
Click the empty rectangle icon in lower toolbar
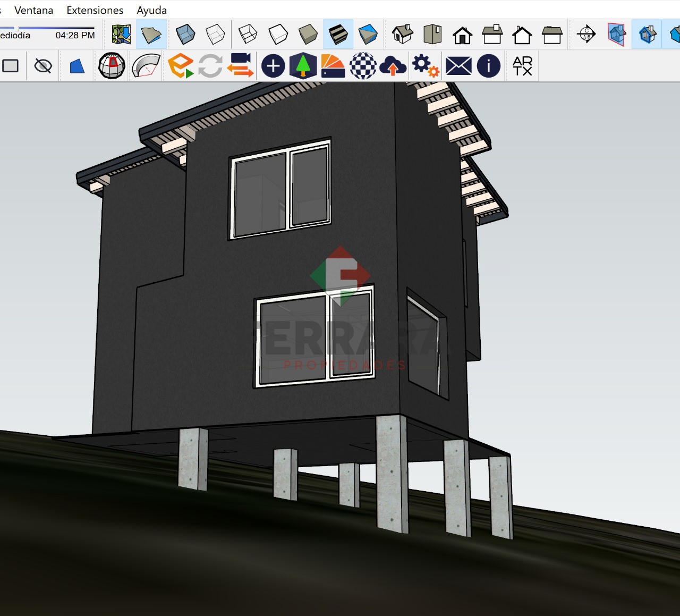11,66
